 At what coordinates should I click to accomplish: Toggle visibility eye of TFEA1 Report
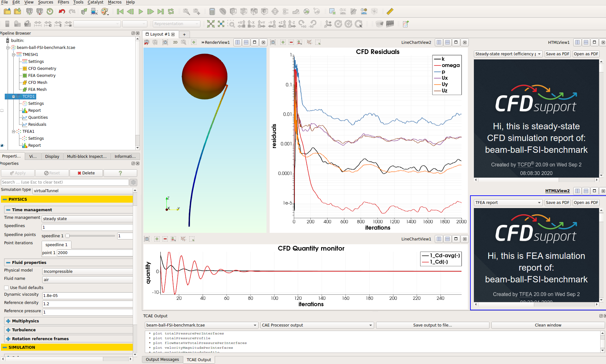click(2, 145)
